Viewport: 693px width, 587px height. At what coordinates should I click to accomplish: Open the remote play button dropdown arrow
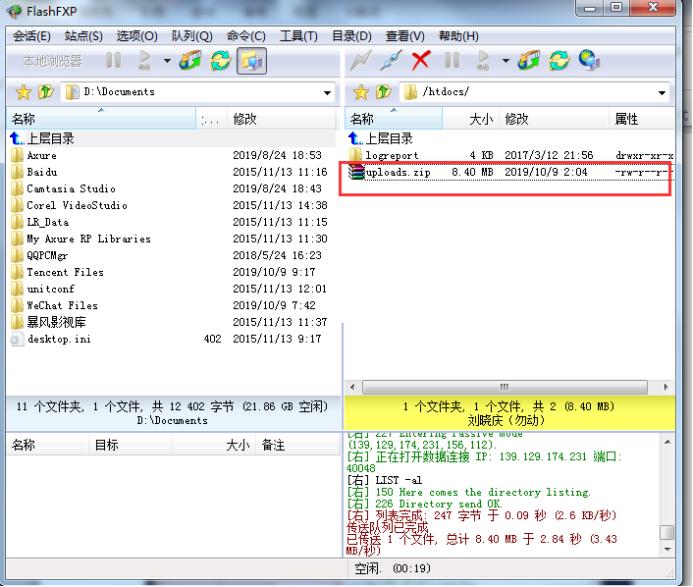506,61
